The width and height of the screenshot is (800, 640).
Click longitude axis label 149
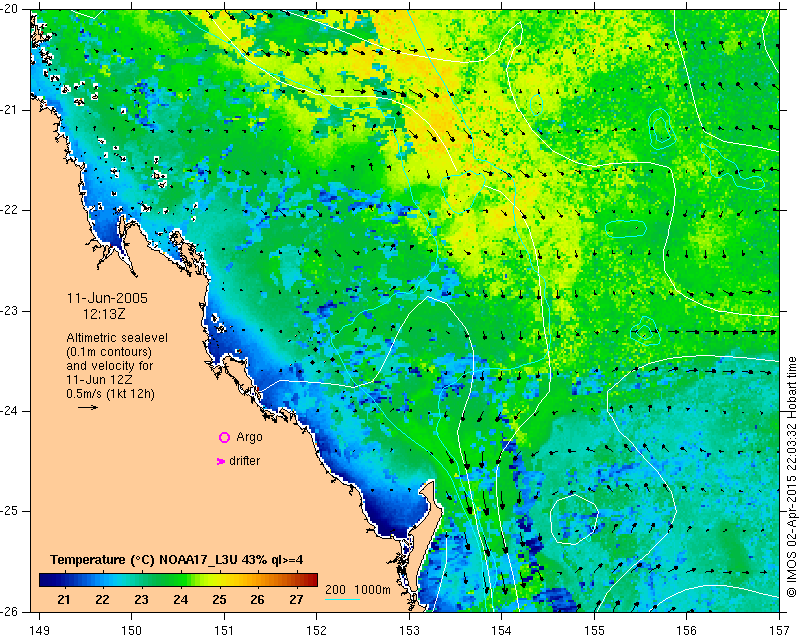click(39, 631)
